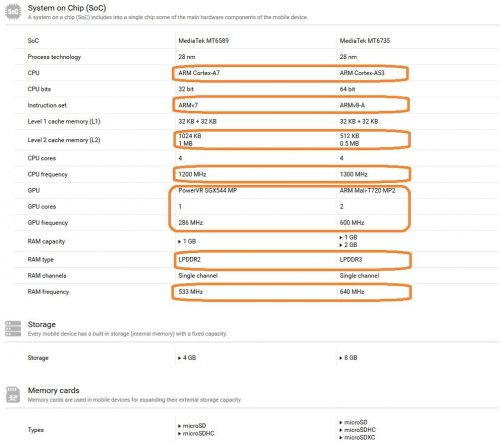Select the 1300 MHz CPU frequency value

354,174
